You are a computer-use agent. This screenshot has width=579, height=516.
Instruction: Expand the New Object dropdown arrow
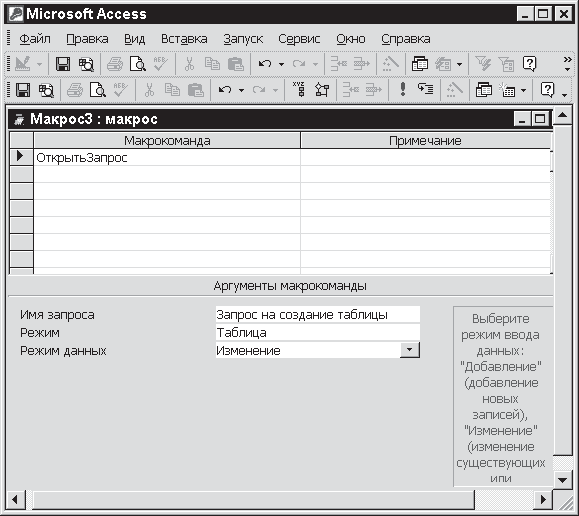524,90
